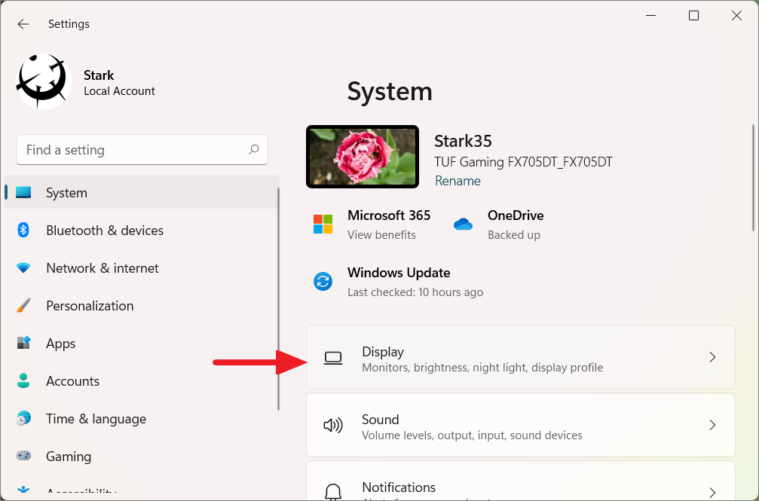Open the Notifications settings row

click(x=521, y=481)
